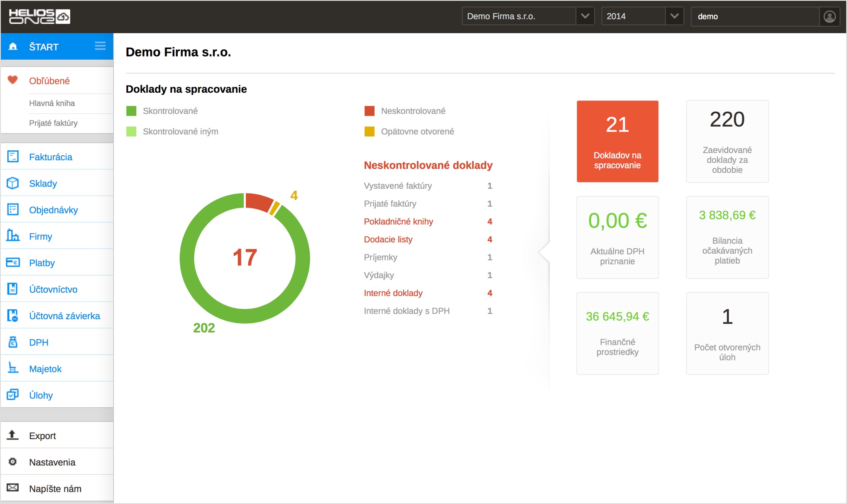Expand the Obľúbené favorites section
Image resolution: width=847 pixels, height=504 pixels.
(x=49, y=81)
